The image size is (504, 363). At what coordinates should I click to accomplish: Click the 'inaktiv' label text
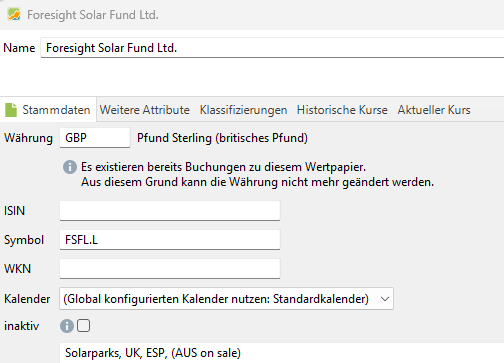[21, 326]
